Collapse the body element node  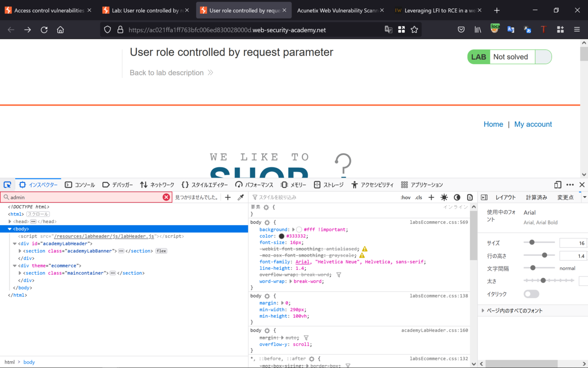tap(10, 229)
